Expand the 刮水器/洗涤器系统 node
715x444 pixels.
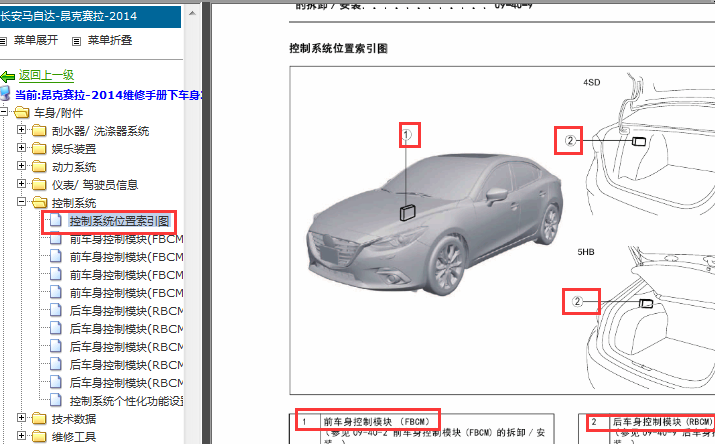(21, 129)
